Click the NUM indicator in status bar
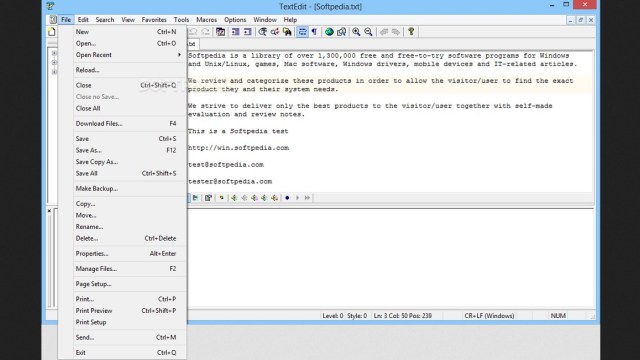The width and height of the screenshot is (640, 360). pos(558,316)
